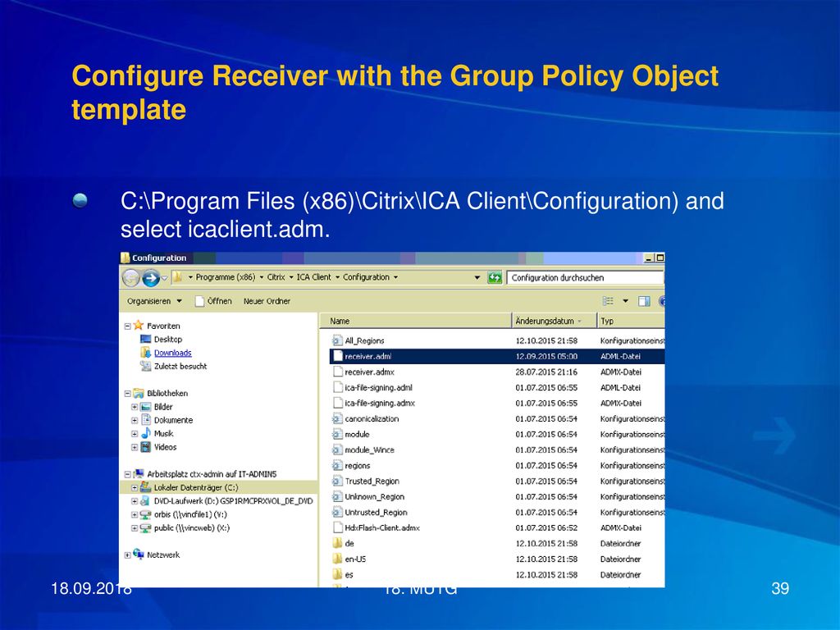The width and height of the screenshot is (840, 630).
Task: Click the All_Regions file icon
Action: pos(337,340)
